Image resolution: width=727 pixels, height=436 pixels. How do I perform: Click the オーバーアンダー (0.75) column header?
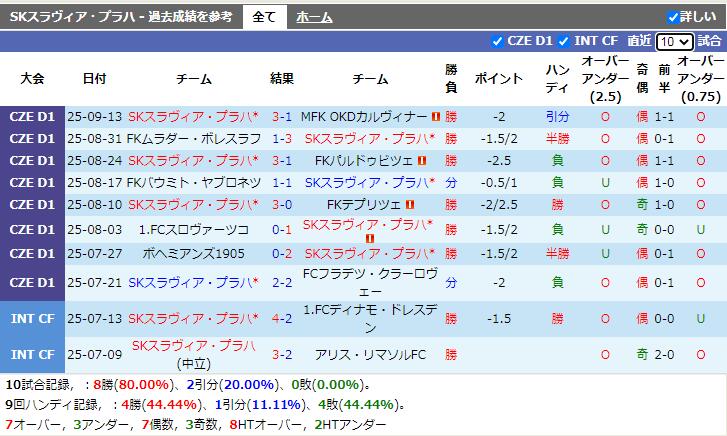click(x=701, y=78)
